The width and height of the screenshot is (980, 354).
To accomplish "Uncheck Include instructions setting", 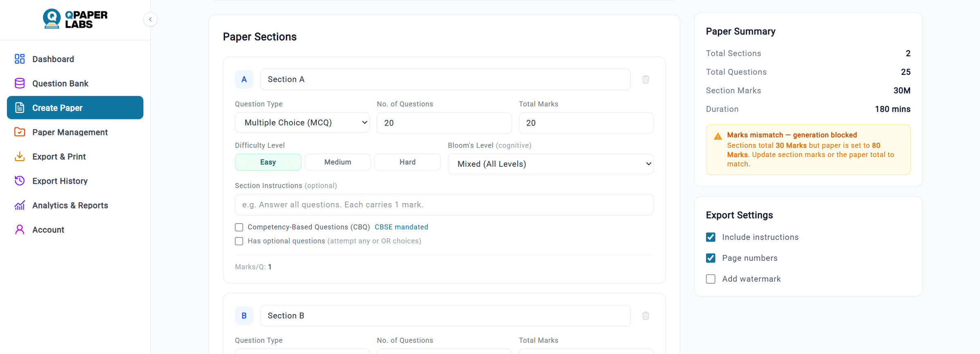I will [710, 237].
